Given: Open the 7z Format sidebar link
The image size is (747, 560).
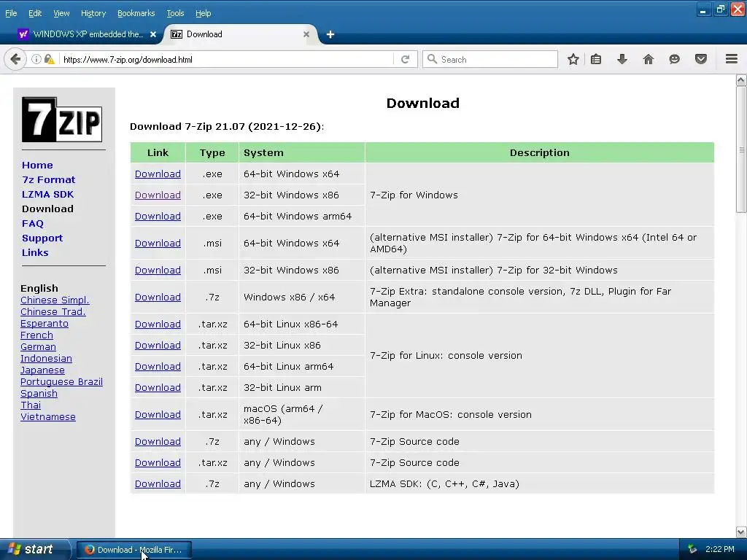Looking at the screenshot, I should click(x=49, y=180).
